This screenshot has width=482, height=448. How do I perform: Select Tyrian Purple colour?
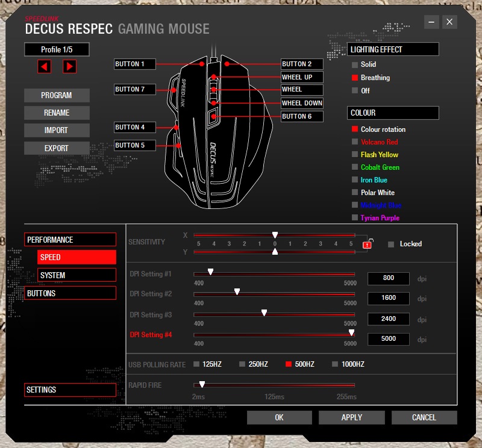(x=355, y=217)
